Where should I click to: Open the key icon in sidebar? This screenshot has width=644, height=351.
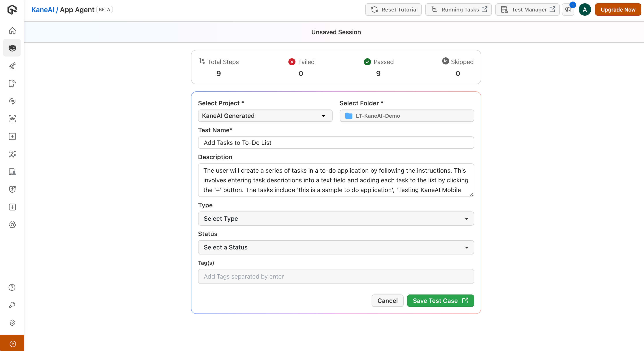pyautogui.click(x=12, y=305)
